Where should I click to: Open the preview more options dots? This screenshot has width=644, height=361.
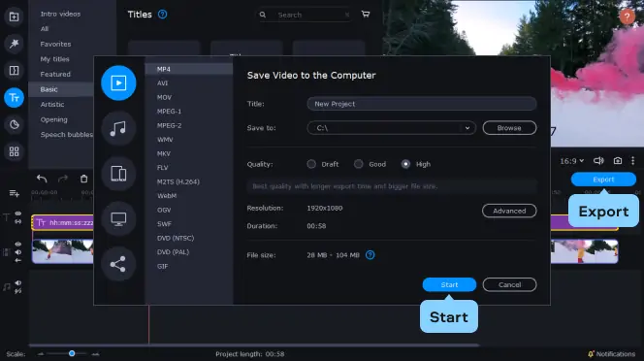633,161
